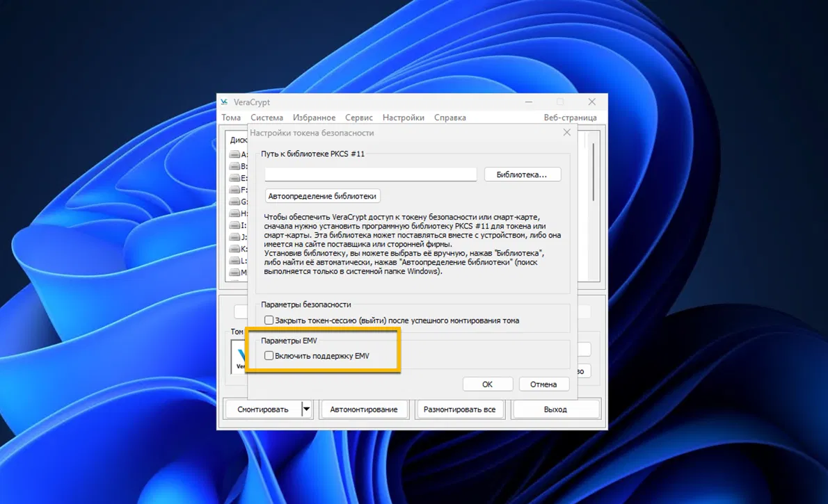Click the VeraCrypt title bar logo icon
The width and height of the screenshot is (828, 504).
[225, 102]
